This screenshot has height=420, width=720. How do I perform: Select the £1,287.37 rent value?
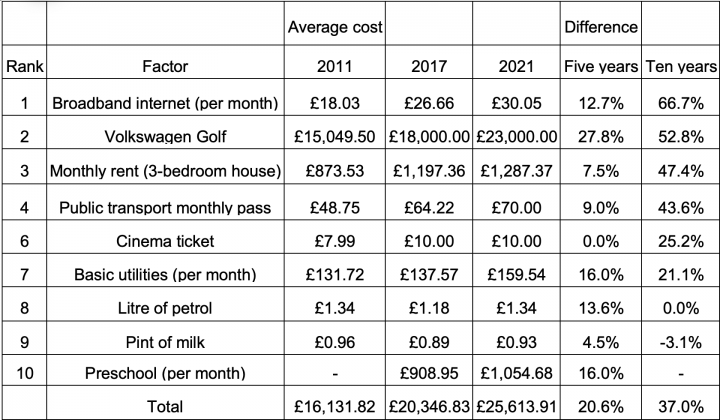coord(516,167)
